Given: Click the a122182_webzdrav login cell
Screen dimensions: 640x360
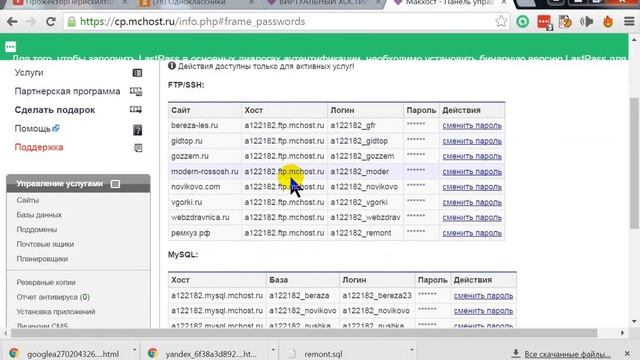Looking at the screenshot, I should (x=365, y=218).
